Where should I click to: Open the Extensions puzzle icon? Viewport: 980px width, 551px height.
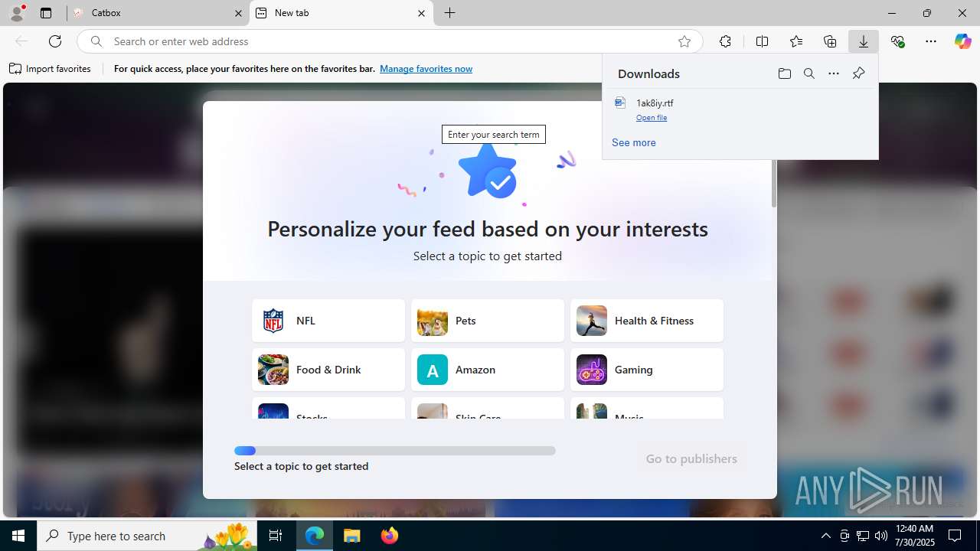pyautogui.click(x=725, y=41)
